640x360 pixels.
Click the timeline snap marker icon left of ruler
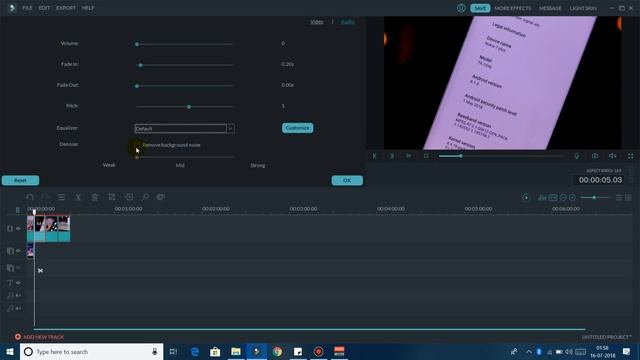tap(18, 210)
